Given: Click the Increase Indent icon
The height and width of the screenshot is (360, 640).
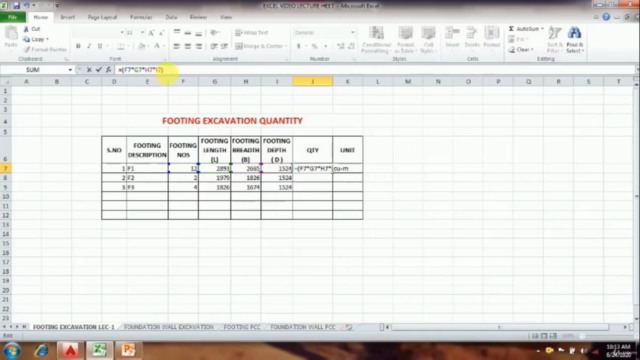Looking at the screenshot, I should click(224, 46).
